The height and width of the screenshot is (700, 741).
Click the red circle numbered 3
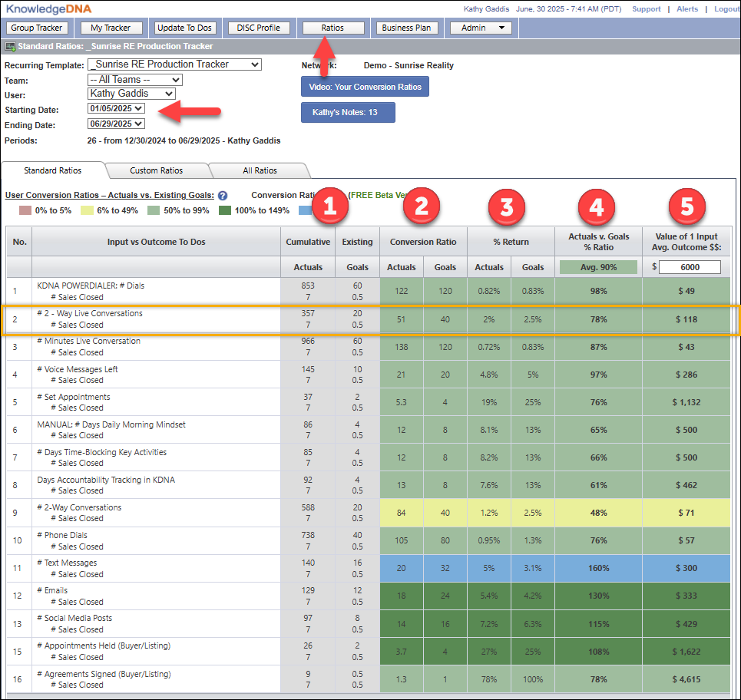(507, 205)
